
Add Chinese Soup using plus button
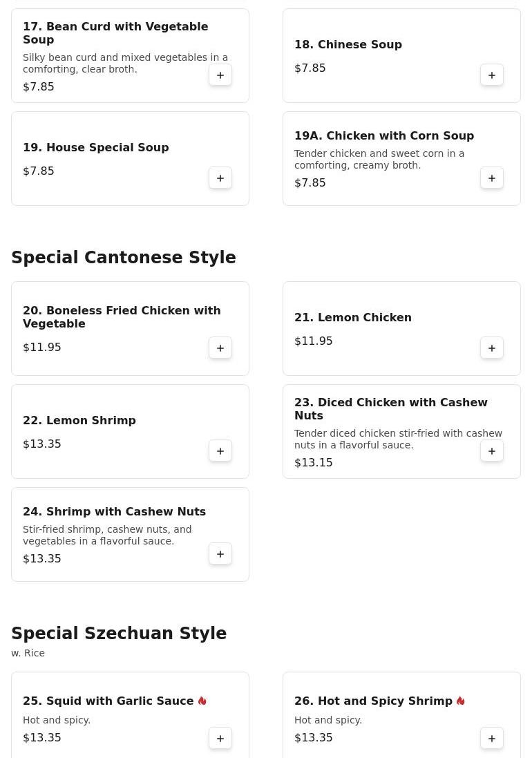pyautogui.click(x=492, y=75)
